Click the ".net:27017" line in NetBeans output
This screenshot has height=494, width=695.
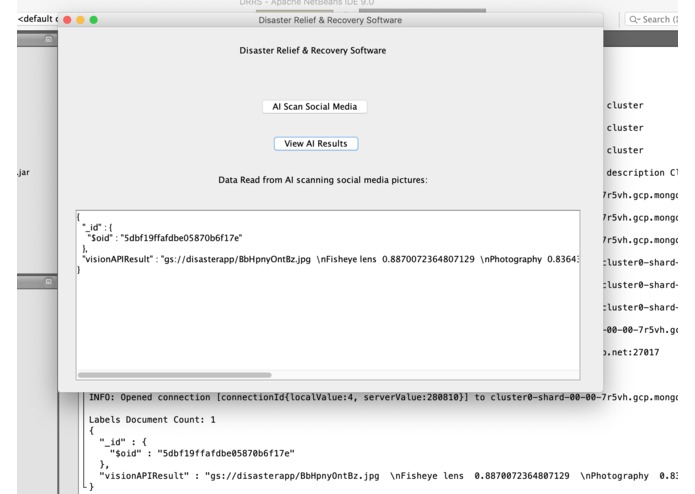pyautogui.click(x=631, y=352)
